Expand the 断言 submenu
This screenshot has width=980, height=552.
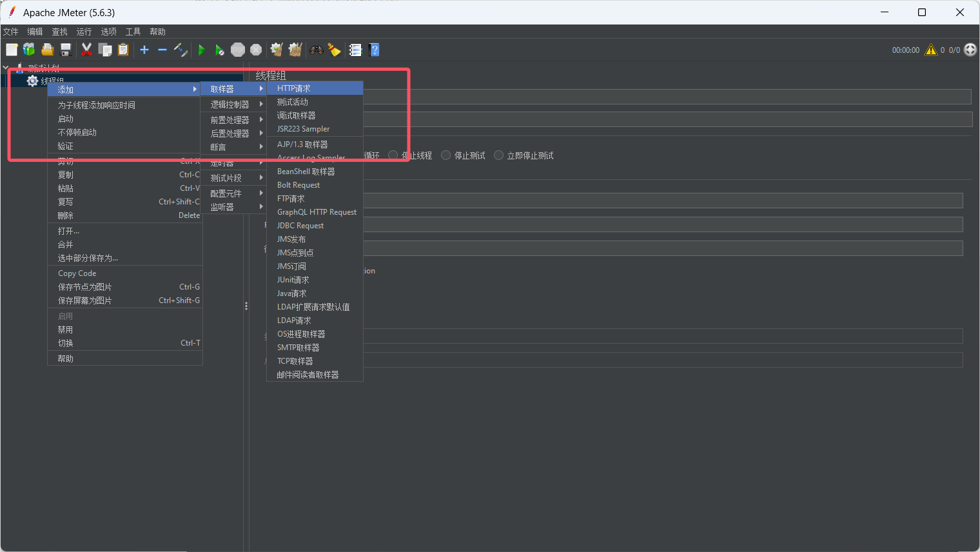tap(233, 147)
